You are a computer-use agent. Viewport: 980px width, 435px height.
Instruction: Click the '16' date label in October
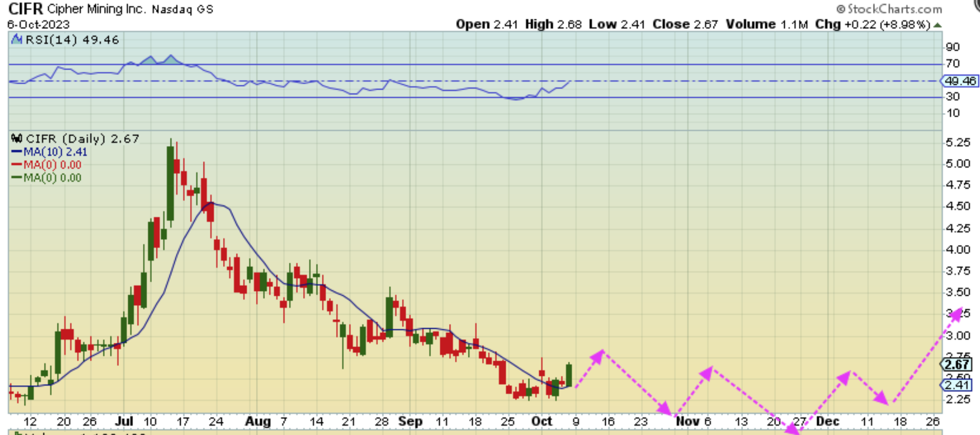(608, 422)
